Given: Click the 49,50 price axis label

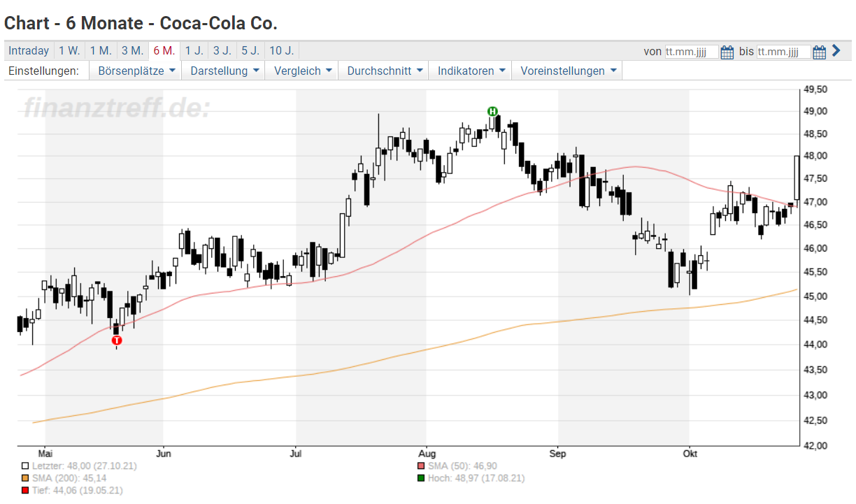Looking at the screenshot, I should (815, 89).
